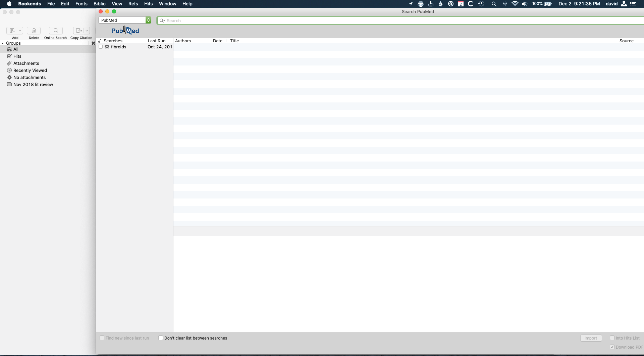Click the Delete trash icon
This screenshot has width=644, height=356.
point(34,31)
